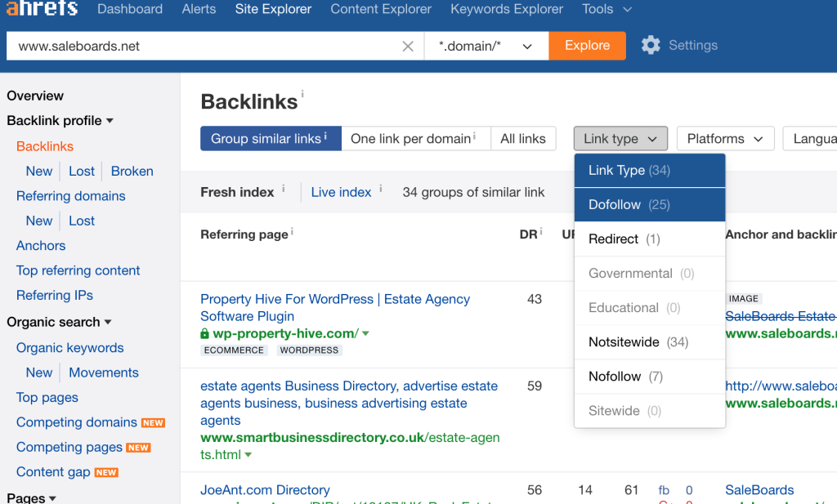The image size is (837, 504).
Task: Open the Platforms filter dropdown
Action: 726,139
